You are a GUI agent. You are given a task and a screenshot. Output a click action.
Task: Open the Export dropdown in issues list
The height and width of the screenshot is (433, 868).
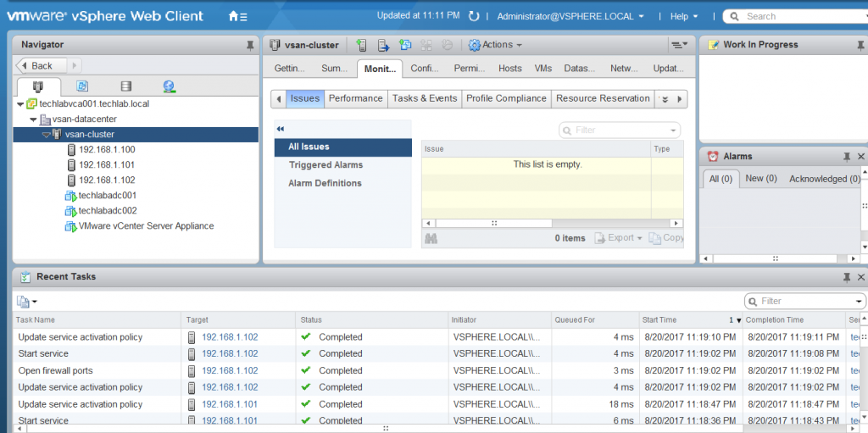click(x=618, y=237)
